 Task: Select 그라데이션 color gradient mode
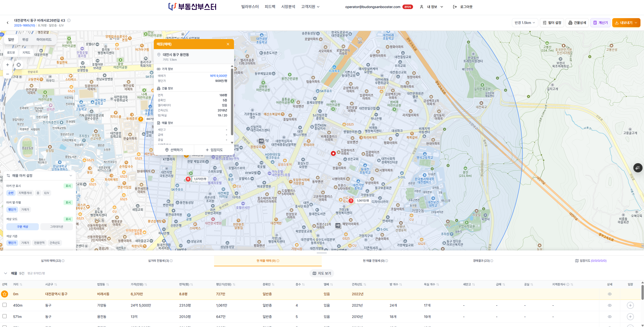(x=56, y=226)
